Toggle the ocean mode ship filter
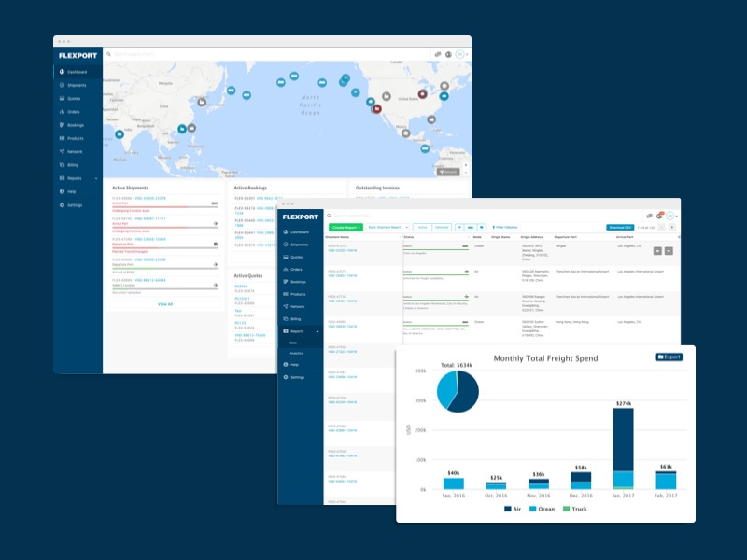The width and height of the screenshot is (747, 560). pos(471,228)
